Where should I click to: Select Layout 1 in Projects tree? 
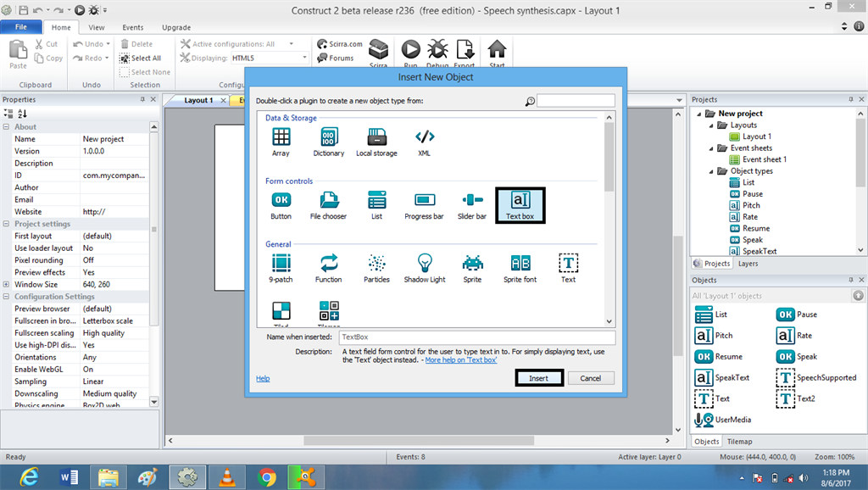[x=751, y=136]
